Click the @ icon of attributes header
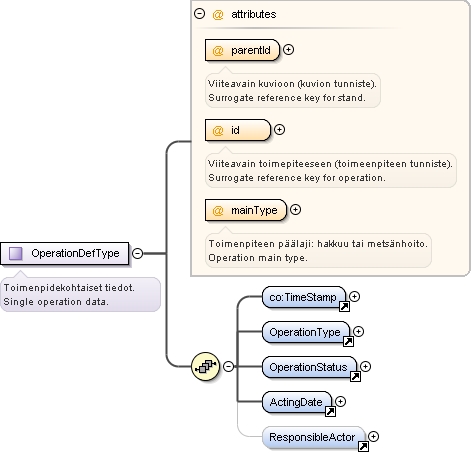This screenshot has height=453, width=472. [x=218, y=15]
